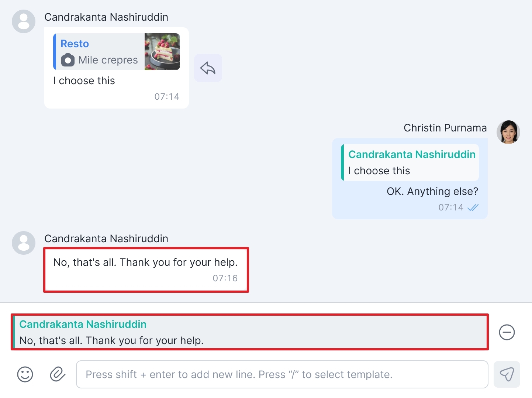Viewport: 532px width, 398px height.
Task: Open the emoji picker
Action: click(25, 374)
